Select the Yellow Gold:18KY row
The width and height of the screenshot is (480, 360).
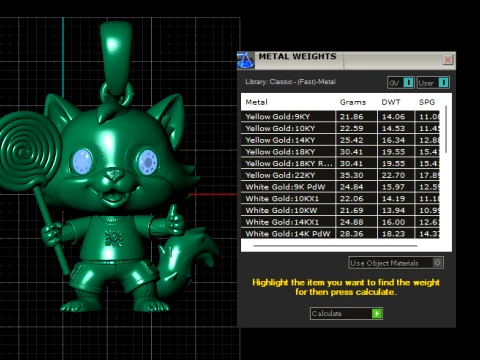tap(340, 151)
